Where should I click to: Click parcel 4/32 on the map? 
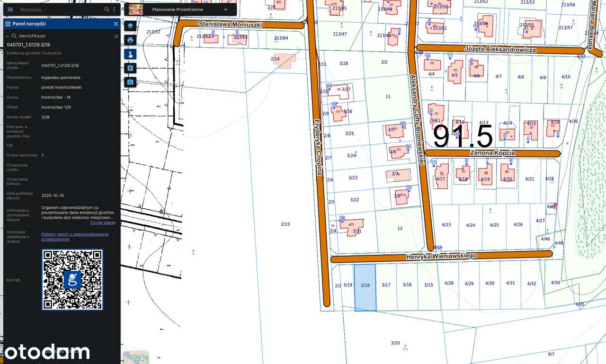point(531,284)
